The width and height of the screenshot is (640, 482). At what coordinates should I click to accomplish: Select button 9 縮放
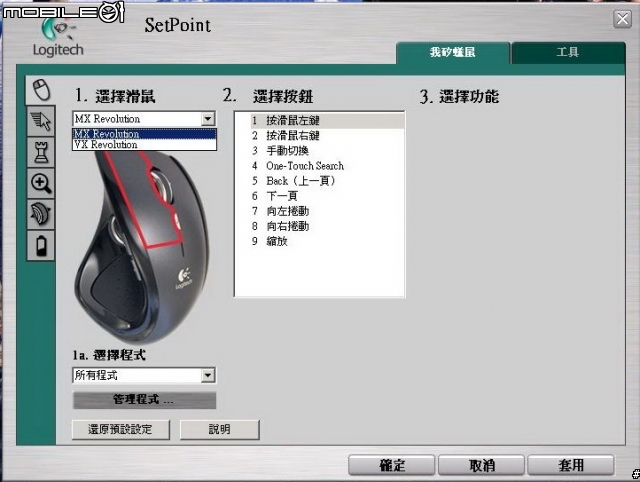coord(327,241)
